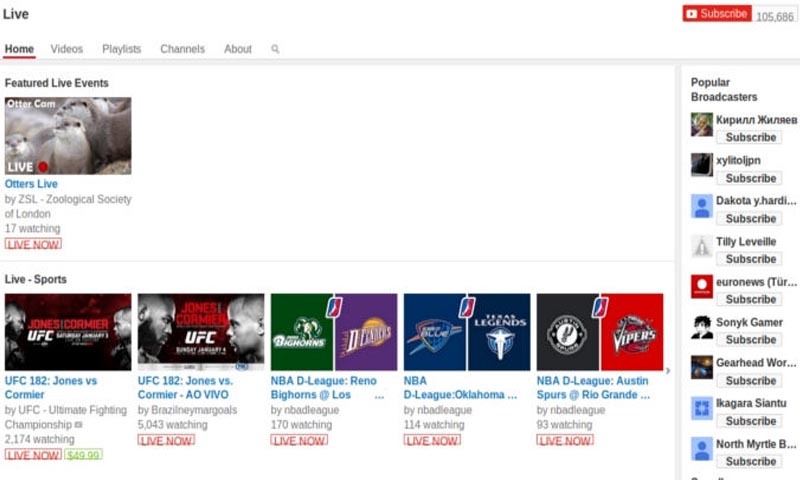The height and width of the screenshot is (480, 800).
Task: Click xylitoljpn's broadcaster avatar
Action: pos(702,165)
